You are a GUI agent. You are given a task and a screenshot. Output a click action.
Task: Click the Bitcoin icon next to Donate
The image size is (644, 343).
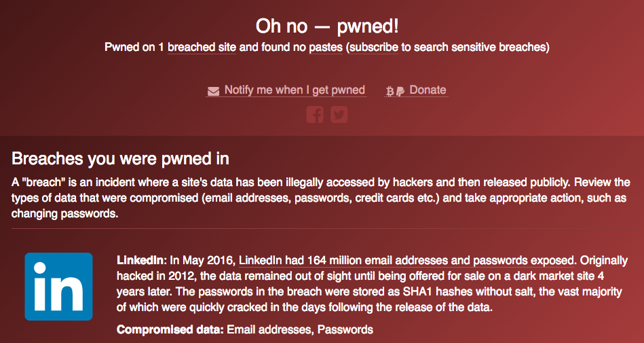[x=390, y=91]
